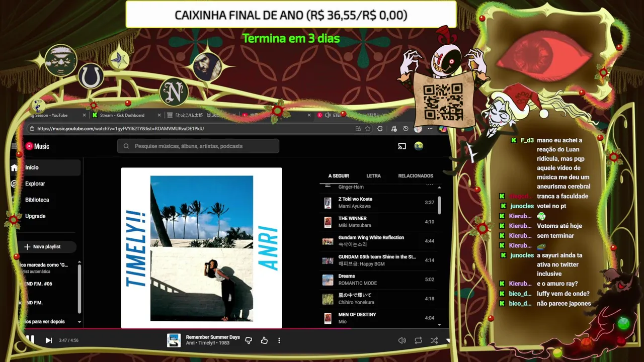This screenshot has height=362, width=644.
Task: Play GUNDAM 08th team Shine track
Action: (x=378, y=260)
